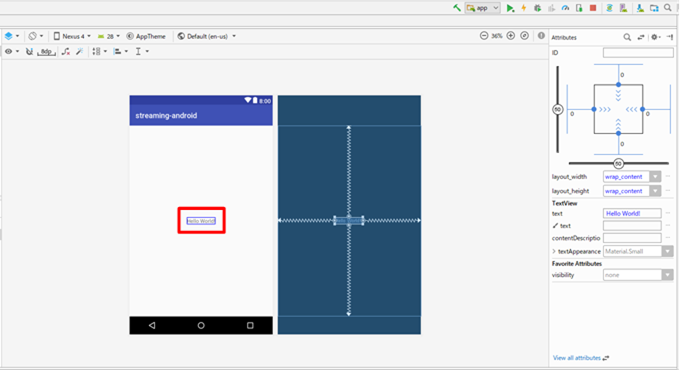
Task: Click the debug app bug icon
Action: [538, 8]
